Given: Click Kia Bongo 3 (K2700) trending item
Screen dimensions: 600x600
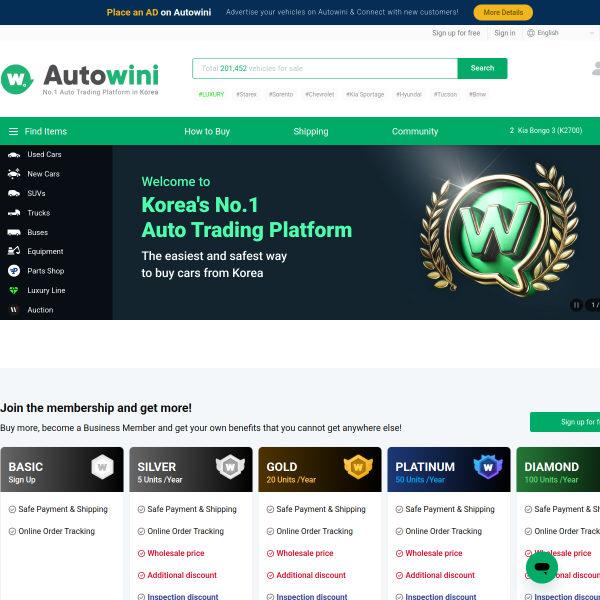Looking at the screenshot, I should click(x=546, y=130).
